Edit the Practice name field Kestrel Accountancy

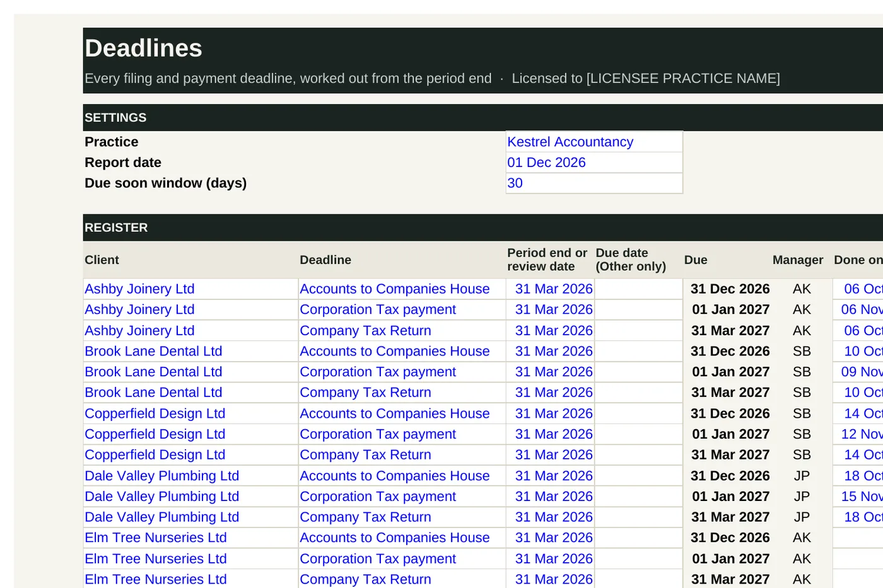[x=594, y=142]
